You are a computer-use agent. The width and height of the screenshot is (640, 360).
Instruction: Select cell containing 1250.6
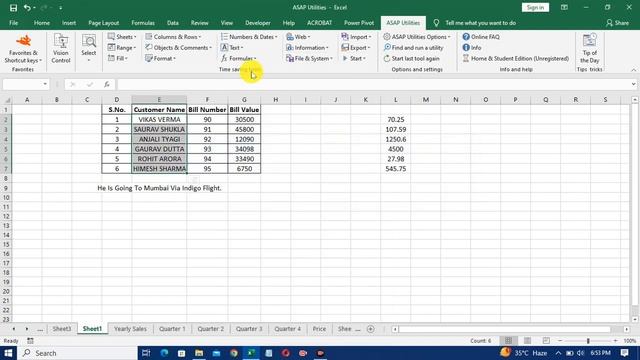pos(396,139)
